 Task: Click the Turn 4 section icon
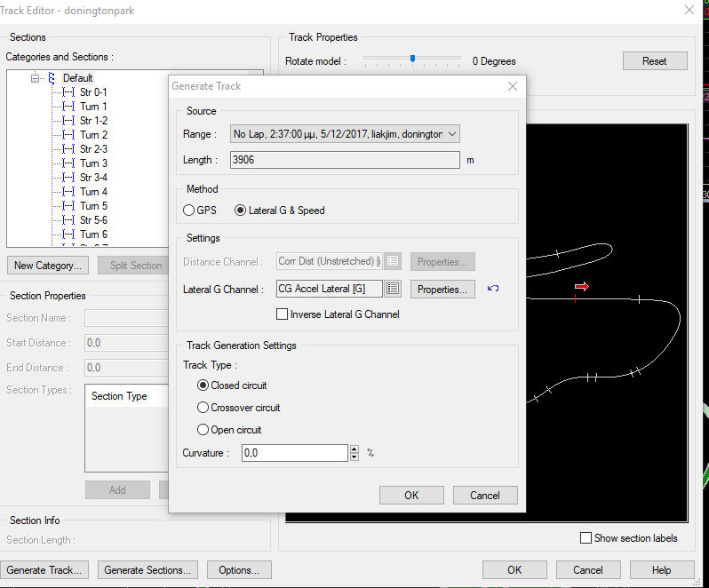tap(68, 192)
